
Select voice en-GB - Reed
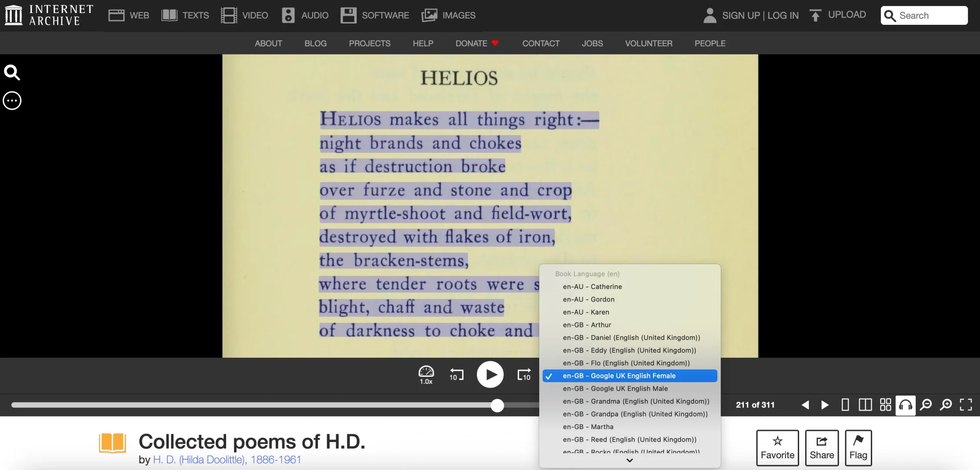pos(630,440)
